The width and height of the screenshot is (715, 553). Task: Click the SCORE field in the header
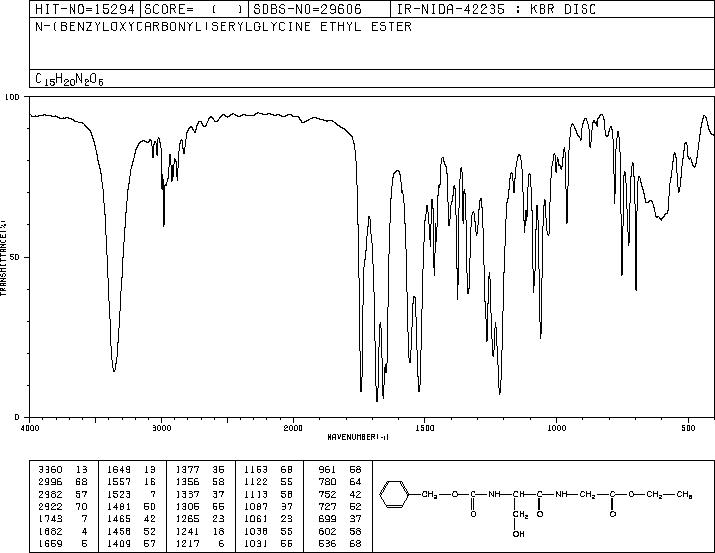tap(195, 9)
